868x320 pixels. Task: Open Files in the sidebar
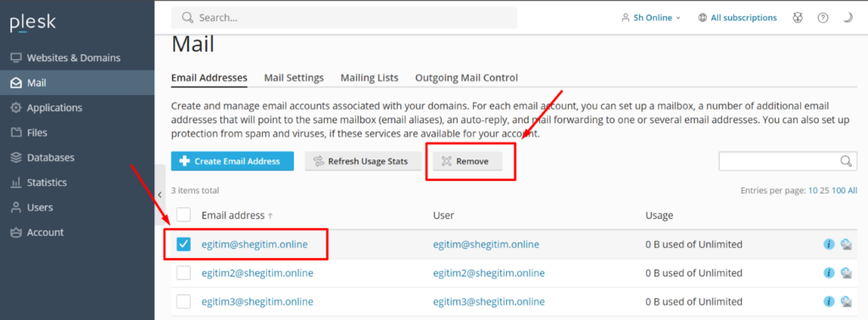77,132
